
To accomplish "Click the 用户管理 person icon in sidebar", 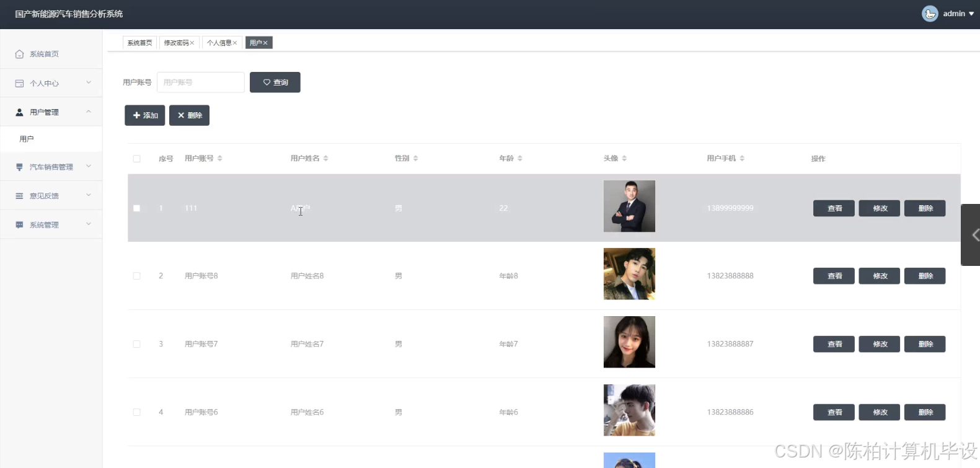I will point(19,112).
